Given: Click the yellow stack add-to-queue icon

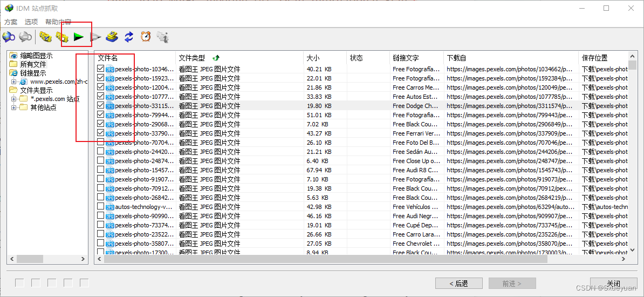Looking at the screenshot, I should [112, 37].
